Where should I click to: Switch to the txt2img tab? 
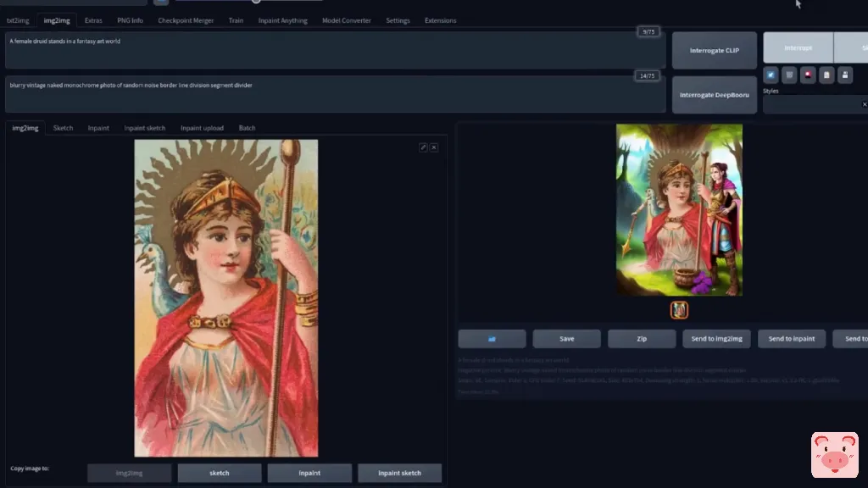coord(18,20)
